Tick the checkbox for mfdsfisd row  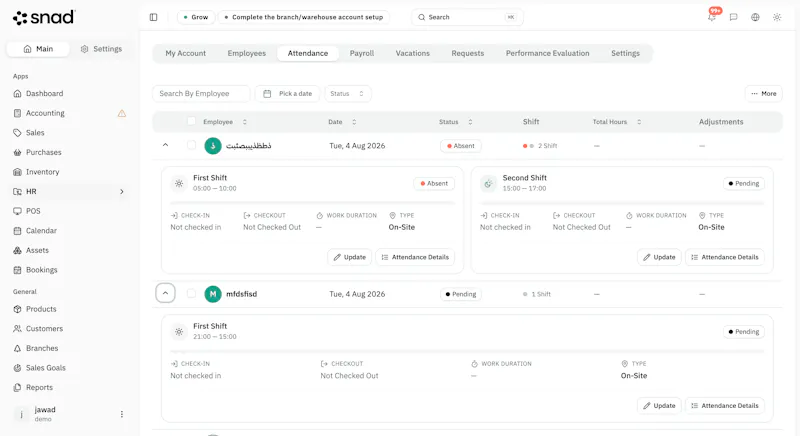(191, 294)
